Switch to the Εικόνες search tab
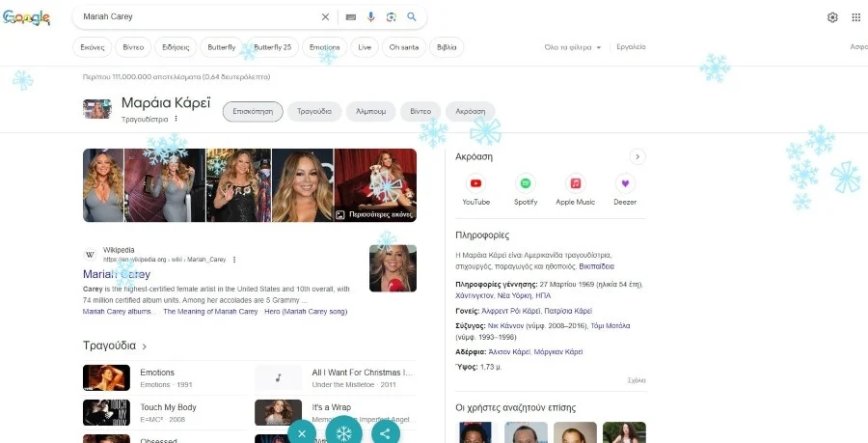Viewport: 868px width, 443px height. pos(94,47)
